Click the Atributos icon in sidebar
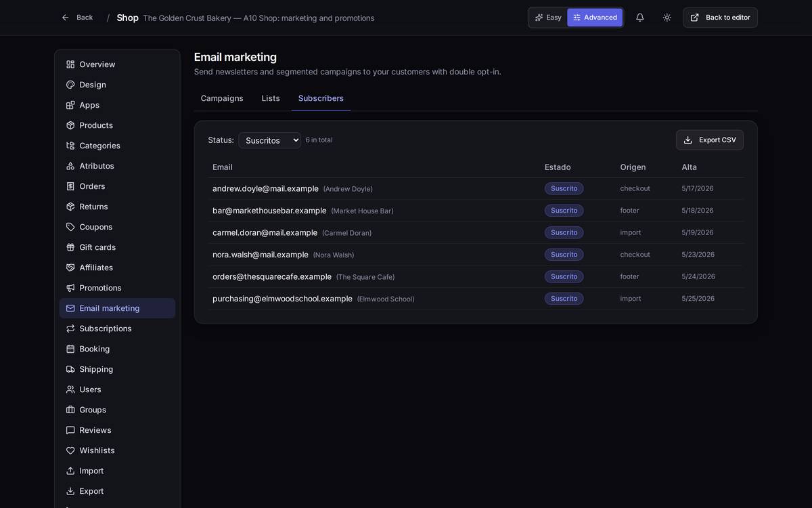 click(70, 166)
